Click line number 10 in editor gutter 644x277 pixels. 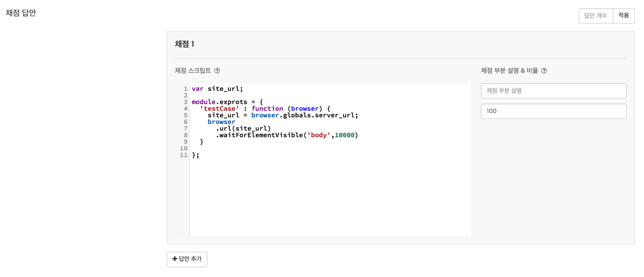tap(184, 148)
